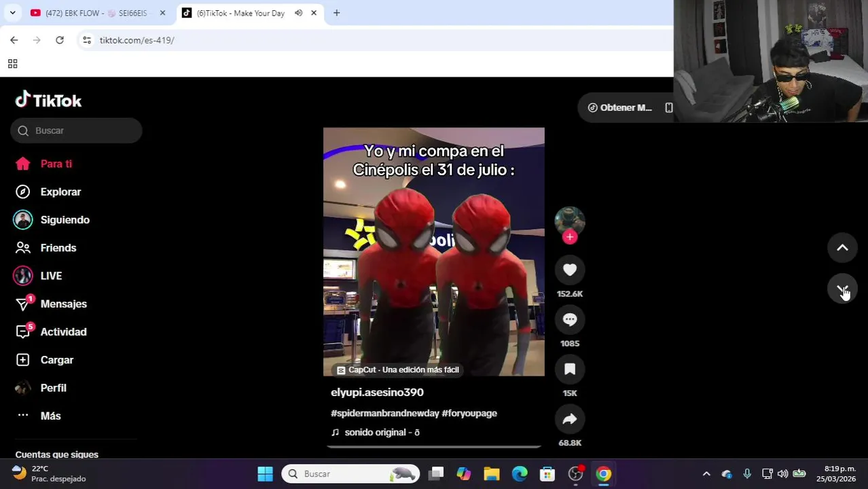Open the tab search dropdown arrow
This screenshot has height=489, width=868.
(12, 13)
